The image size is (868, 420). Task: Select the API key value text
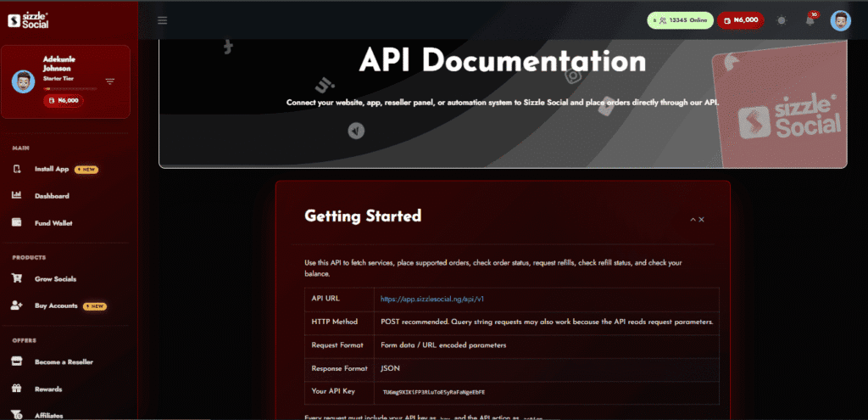tap(433, 392)
